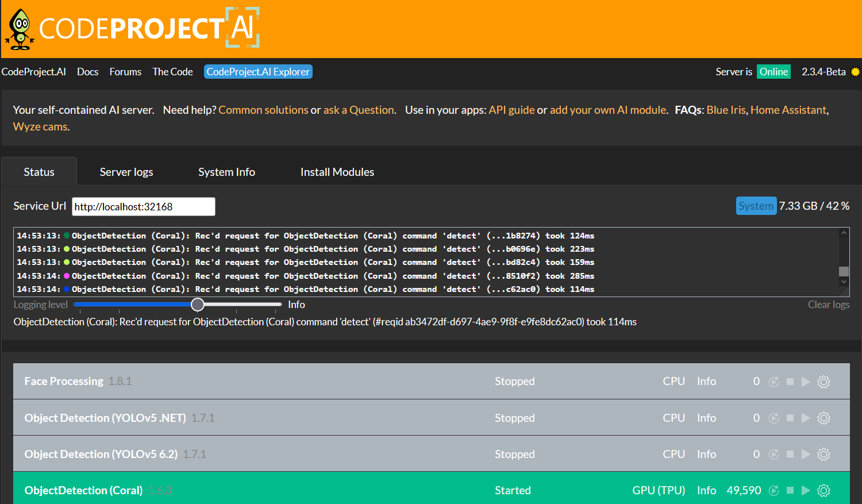
Task: Open YOLOv5 6.2 settings gear
Action: [x=824, y=454]
